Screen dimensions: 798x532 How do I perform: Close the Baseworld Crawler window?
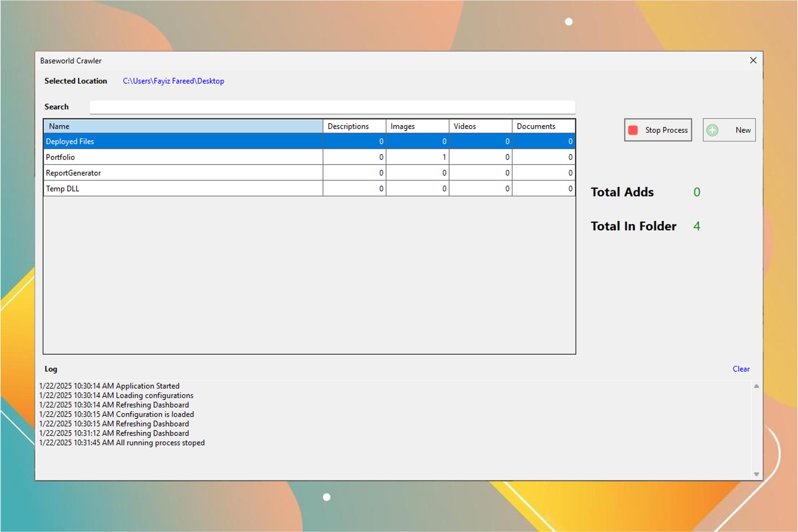[753, 60]
